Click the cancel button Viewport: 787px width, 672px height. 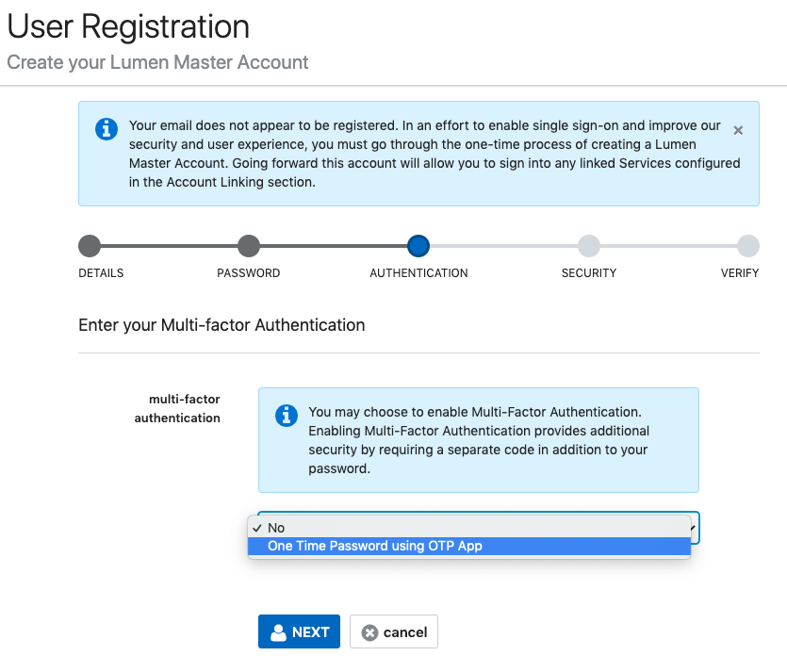(394, 631)
